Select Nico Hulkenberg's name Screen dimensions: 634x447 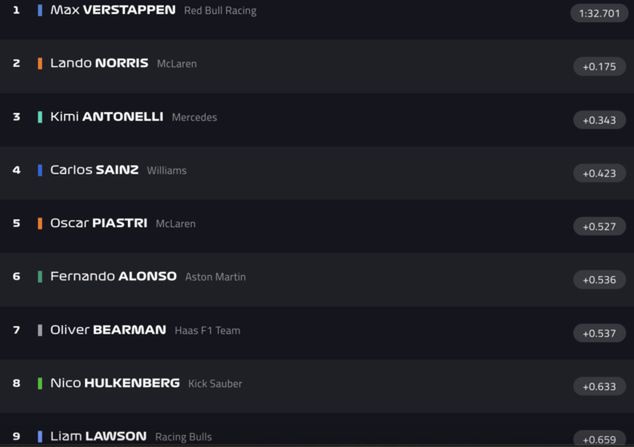(x=115, y=383)
